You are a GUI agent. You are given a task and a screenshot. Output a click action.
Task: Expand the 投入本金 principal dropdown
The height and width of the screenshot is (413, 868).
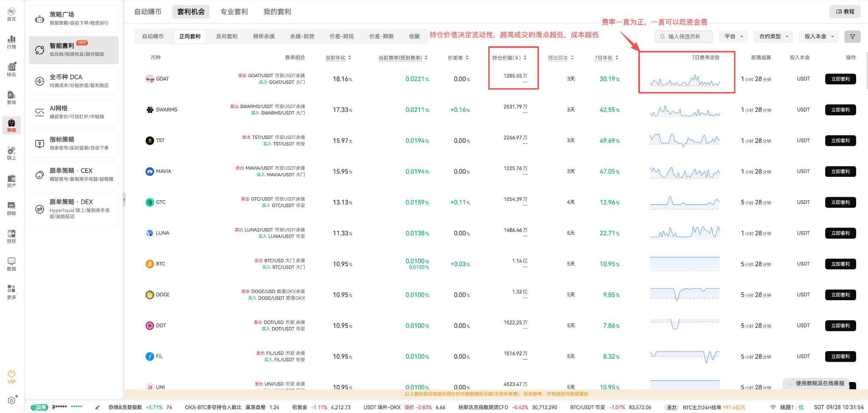point(819,36)
